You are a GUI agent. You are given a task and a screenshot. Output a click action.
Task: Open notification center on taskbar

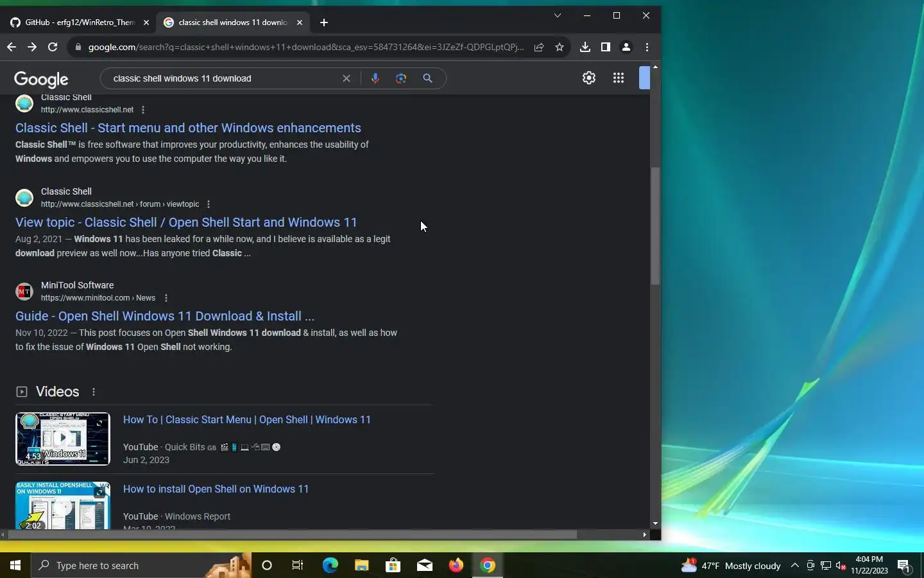coord(904,566)
